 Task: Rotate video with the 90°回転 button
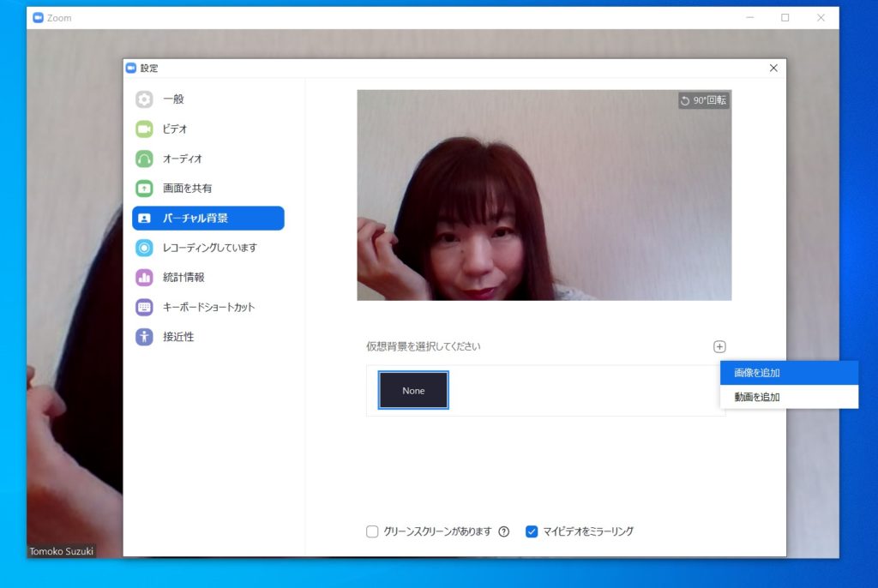(x=703, y=100)
